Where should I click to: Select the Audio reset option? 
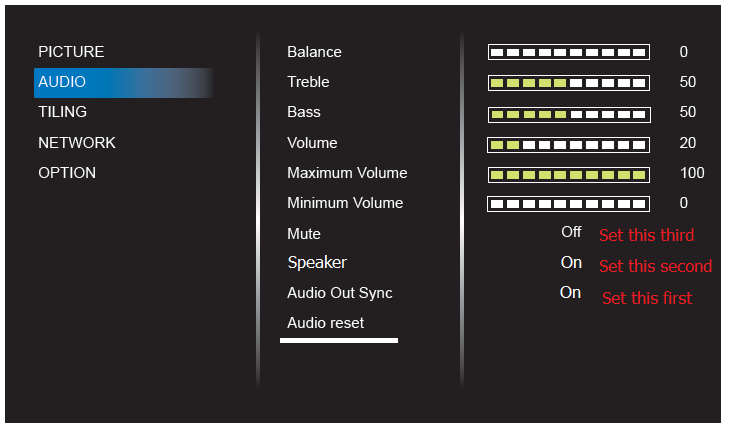[x=325, y=323]
